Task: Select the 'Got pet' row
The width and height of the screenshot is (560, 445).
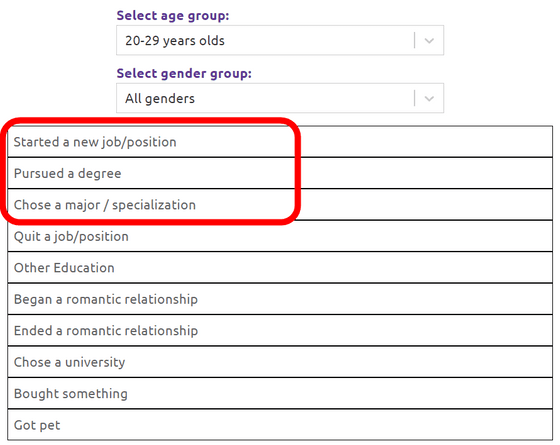Action: tap(280, 425)
